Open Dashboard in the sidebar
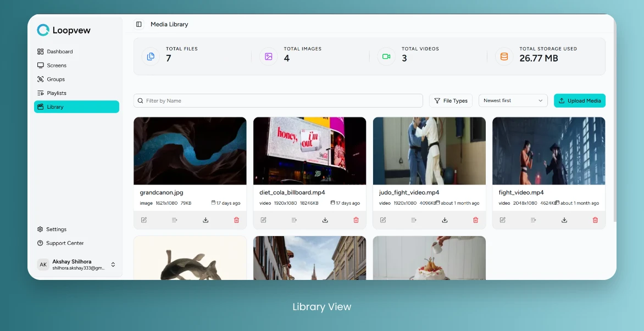 pos(76,52)
